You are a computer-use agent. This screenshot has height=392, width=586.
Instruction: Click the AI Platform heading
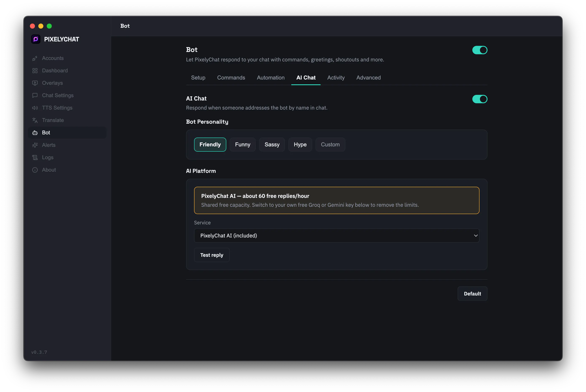[x=201, y=171]
